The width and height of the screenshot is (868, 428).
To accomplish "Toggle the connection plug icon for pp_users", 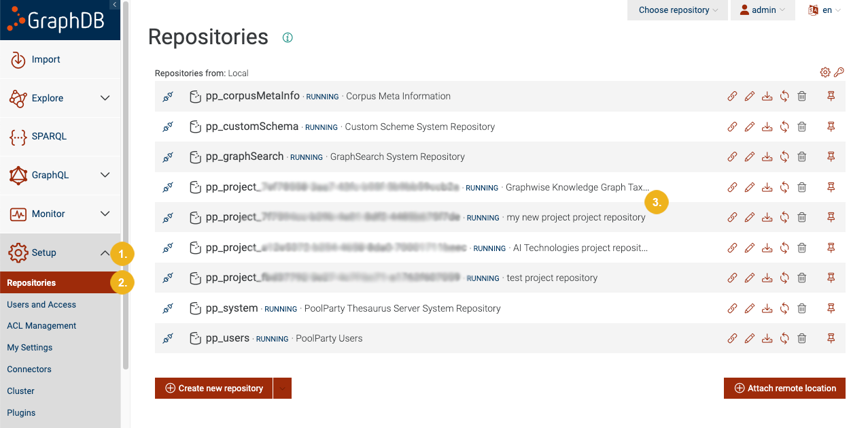I will click(x=167, y=338).
